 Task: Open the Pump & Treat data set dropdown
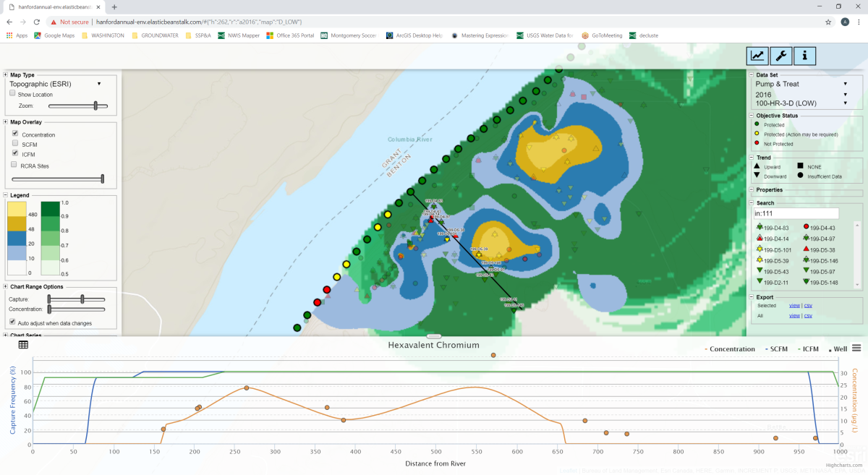pyautogui.click(x=800, y=84)
